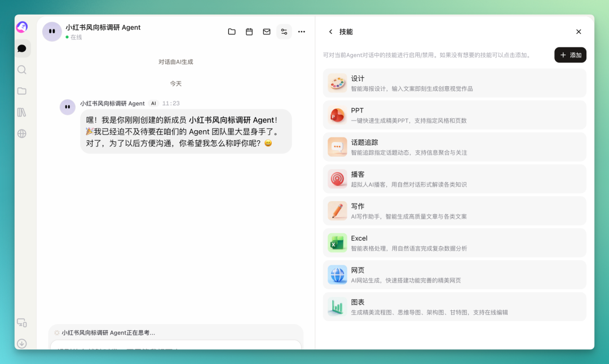Click the Agent avatar beside the message
Image resolution: width=609 pixels, height=364 pixels.
(x=68, y=106)
